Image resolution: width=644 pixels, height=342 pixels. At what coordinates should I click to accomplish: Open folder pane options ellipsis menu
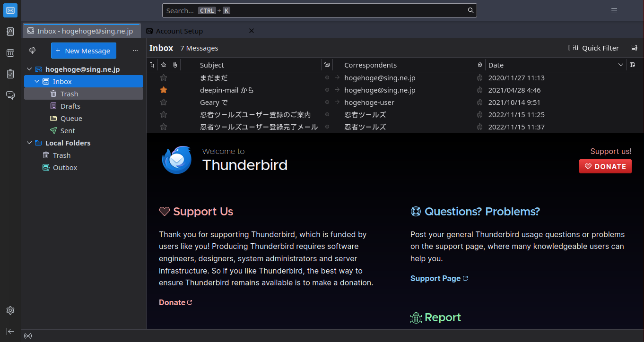click(135, 51)
